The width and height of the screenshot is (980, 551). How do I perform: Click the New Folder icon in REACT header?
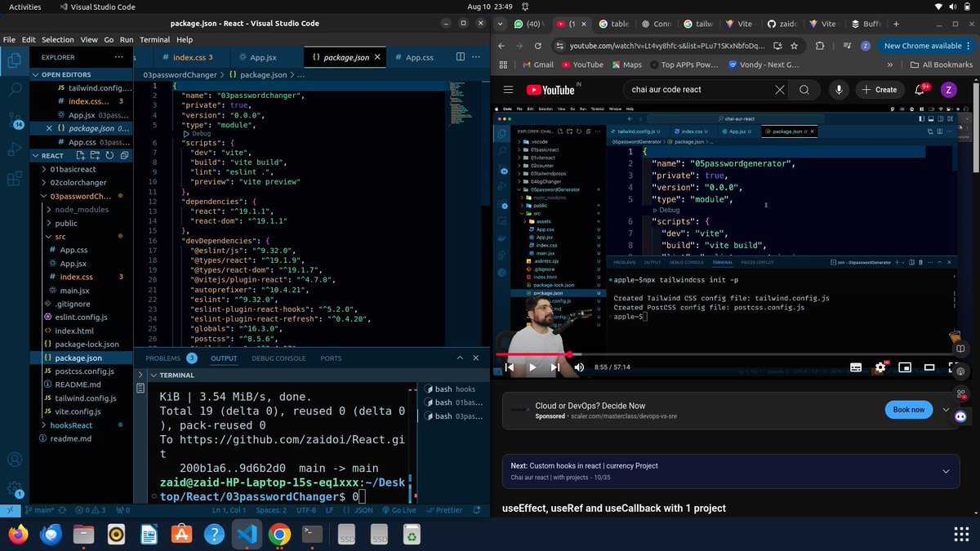[94, 155]
